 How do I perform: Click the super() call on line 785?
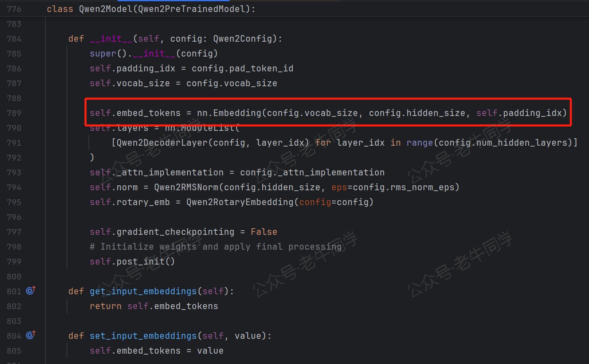(108, 54)
